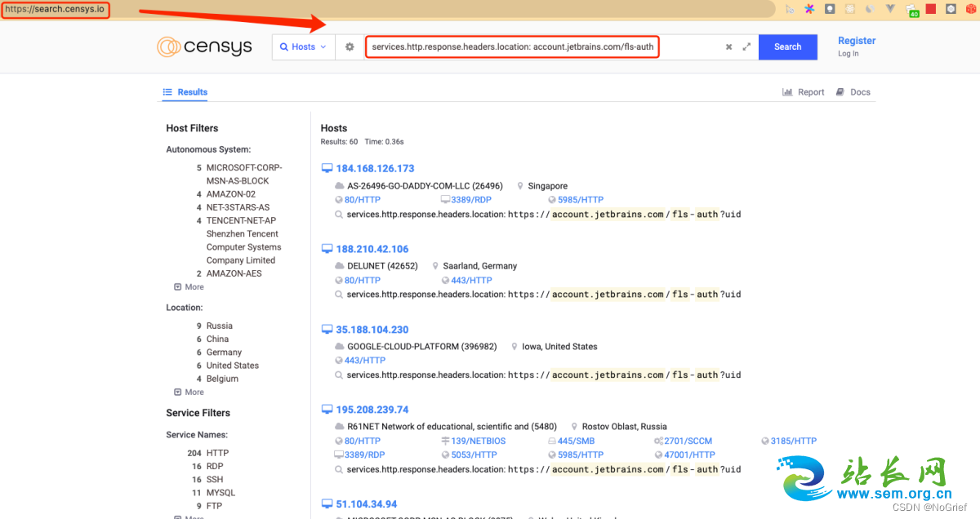This screenshot has width=980, height=519.
Task: Open host 35.188.104.230
Action: [372, 330]
